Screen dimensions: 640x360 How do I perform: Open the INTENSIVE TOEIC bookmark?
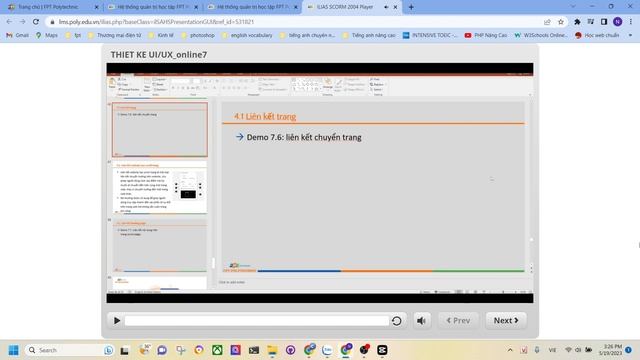point(430,36)
